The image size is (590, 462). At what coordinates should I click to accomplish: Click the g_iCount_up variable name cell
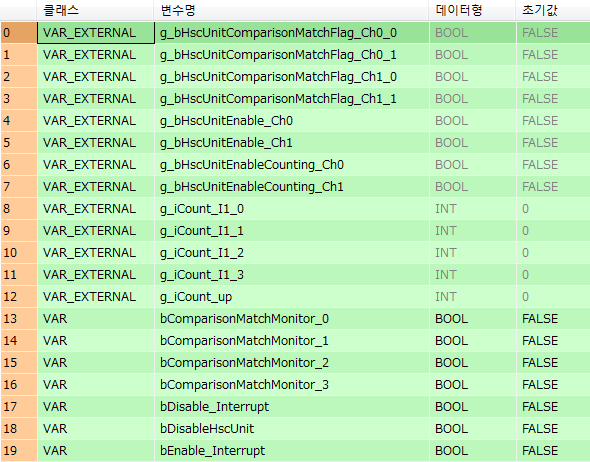click(x=292, y=296)
